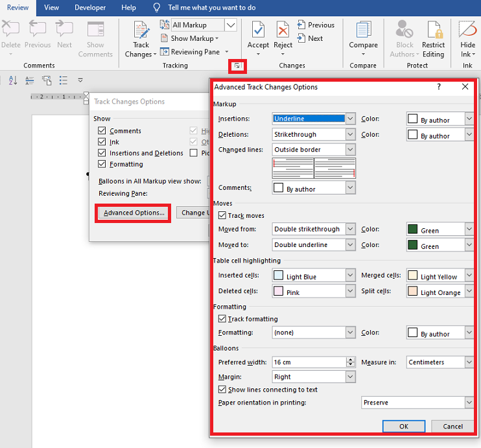Viewport: 481px width, 448px height.
Task: Open the All Markup display dropdown
Action: point(231,25)
